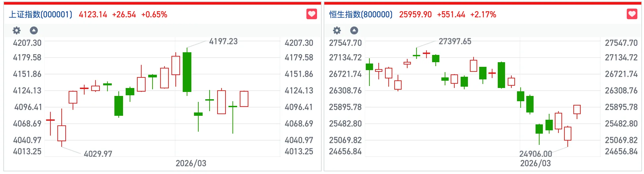Open the 恒生指数(800000) title link
This screenshot has width=644, height=174.
click(361, 15)
